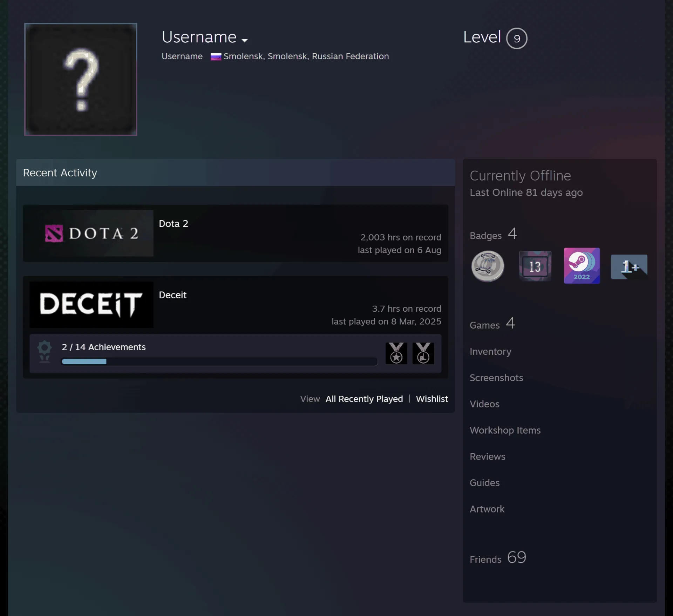View the Friends 69 list
The width and height of the screenshot is (673, 616).
[498, 557]
